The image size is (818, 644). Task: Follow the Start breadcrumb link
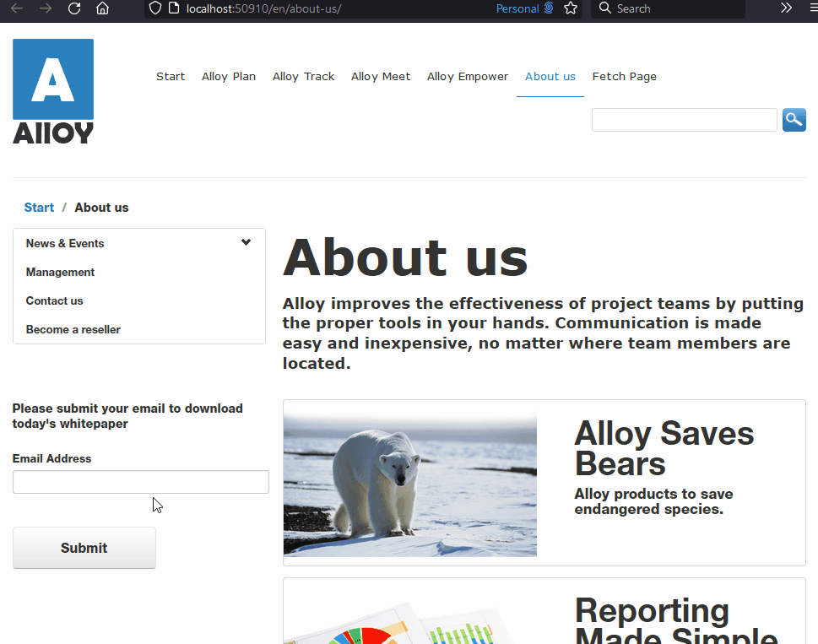pyautogui.click(x=39, y=208)
